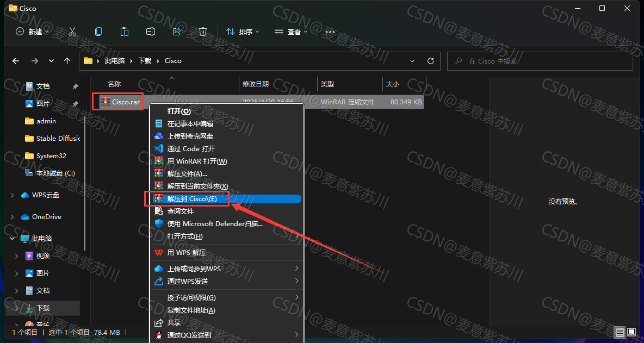The width and height of the screenshot is (644, 343).
Task: Open pinned 图片 quick access item
Action: [43, 104]
